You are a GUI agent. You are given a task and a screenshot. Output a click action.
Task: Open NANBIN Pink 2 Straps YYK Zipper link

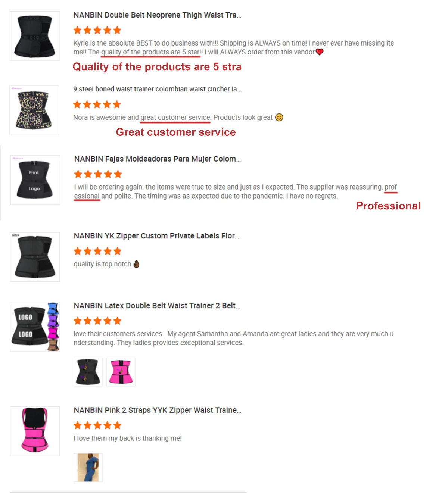(x=158, y=410)
